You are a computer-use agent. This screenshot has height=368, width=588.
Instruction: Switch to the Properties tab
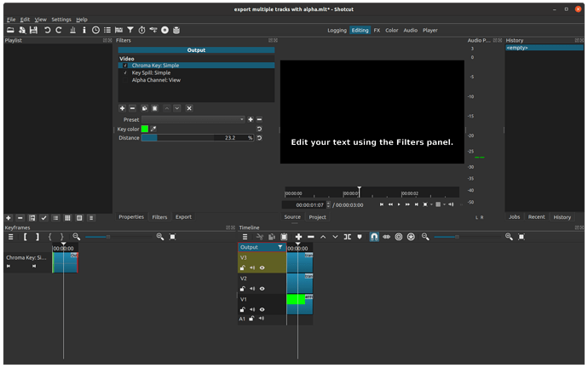(x=131, y=217)
